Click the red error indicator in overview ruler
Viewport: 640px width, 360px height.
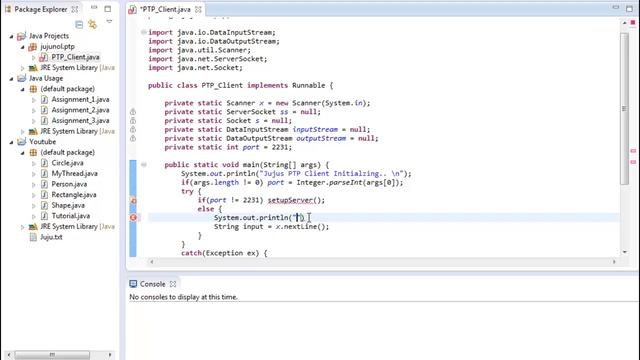coord(633,22)
